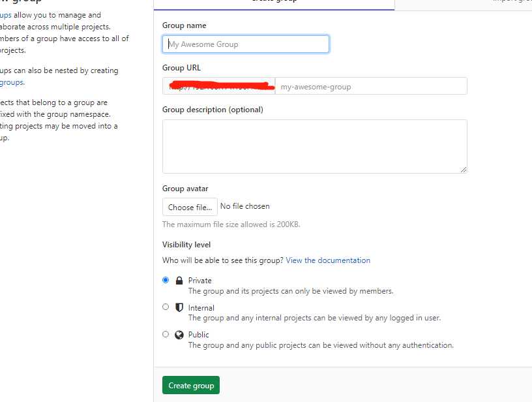532x402 pixels.
Task: Switch to the Create group tab
Action: [274, 3]
